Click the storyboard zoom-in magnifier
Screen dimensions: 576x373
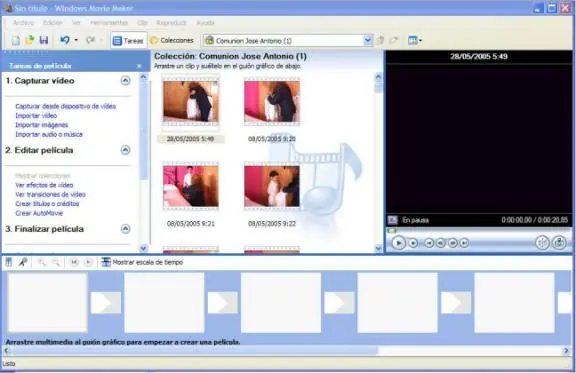coord(42,262)
